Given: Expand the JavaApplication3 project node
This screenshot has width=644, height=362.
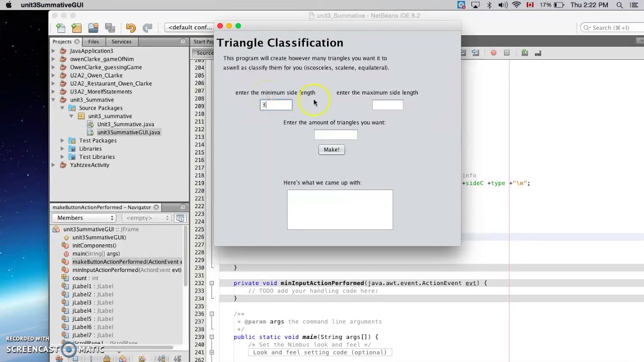Looking at the screenshot, I should click(54, 51).
